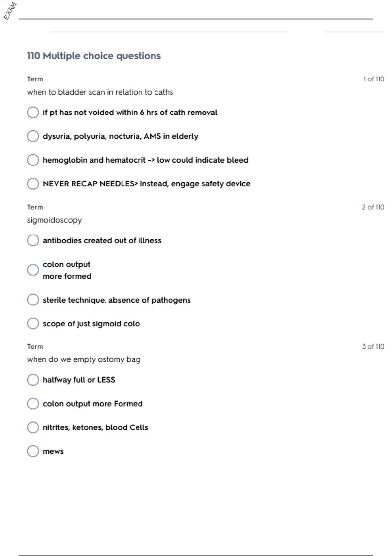
Task: Select 'scope of just sigmoid colo' answer
Action: pyautogui.click(x=33, y=323)
